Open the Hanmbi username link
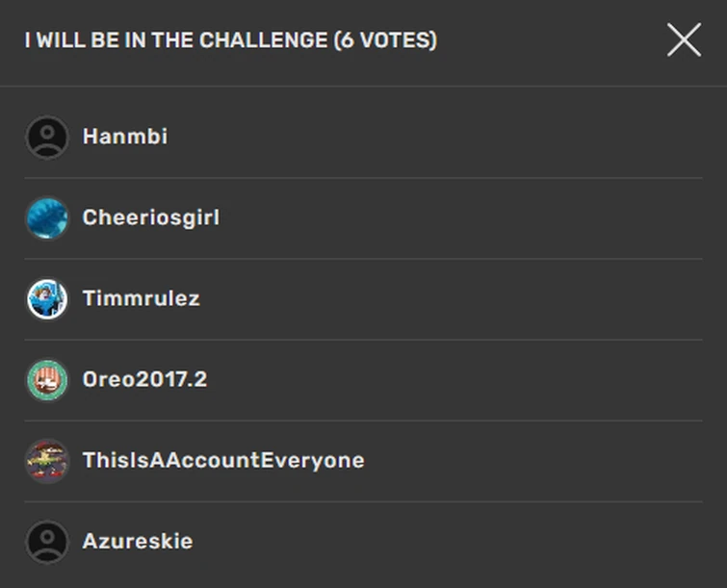 point(125,137)
